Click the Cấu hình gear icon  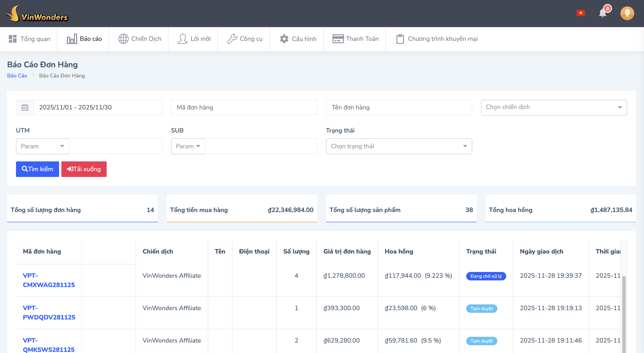coord(284,39)
